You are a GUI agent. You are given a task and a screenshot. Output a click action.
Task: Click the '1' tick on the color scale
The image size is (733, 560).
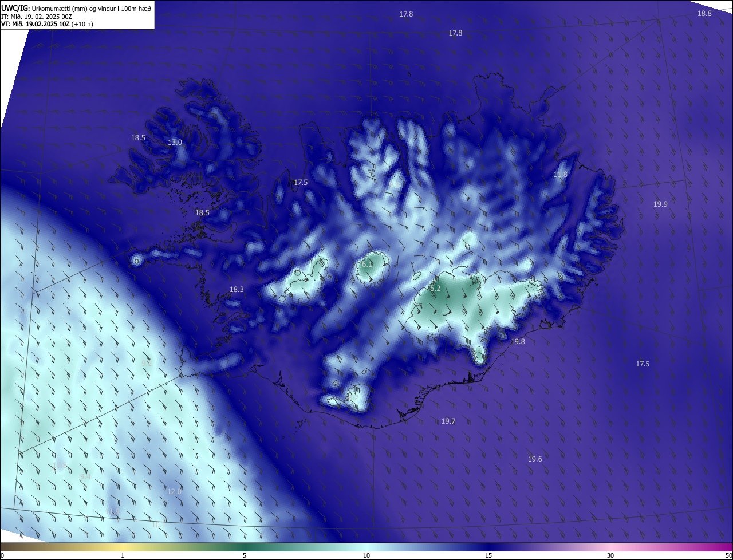[123, 555]
